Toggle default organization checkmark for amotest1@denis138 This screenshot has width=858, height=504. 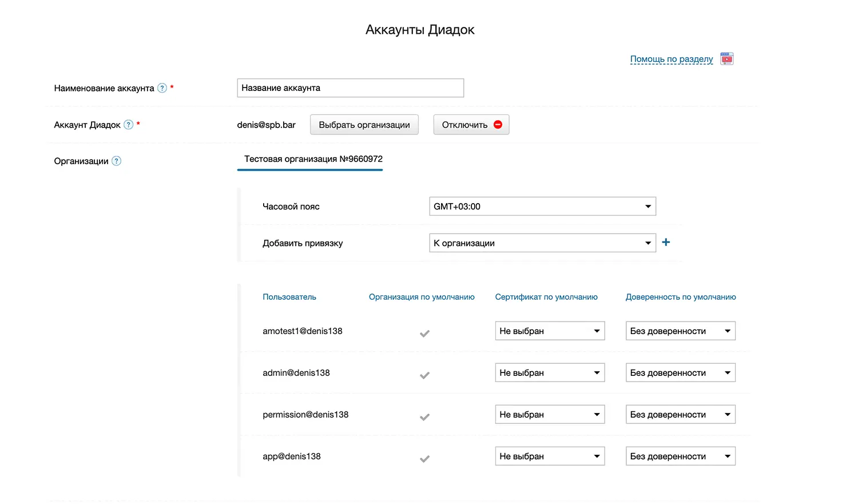[424, 334]
